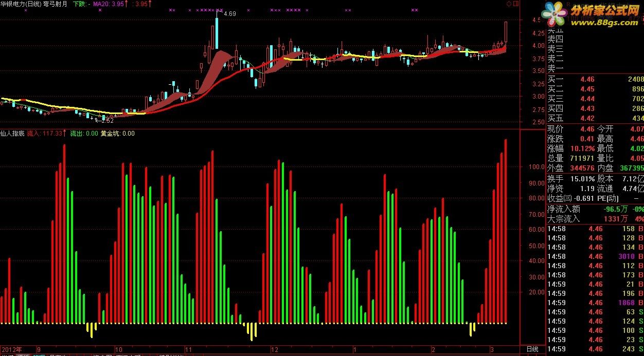
Task: Click the 今开 label
Action: point(605,129)
